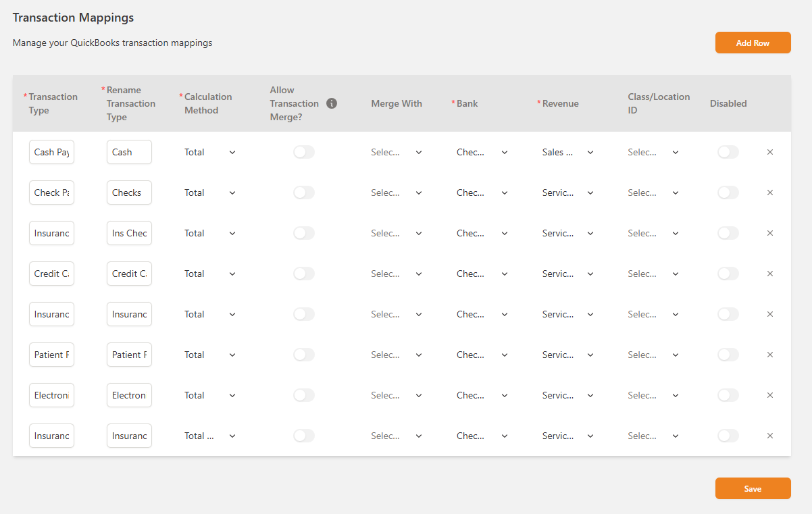Open Class/Location ID dropdown in Electron row
Screen dimensions: 812x514
tap(653, 395)
